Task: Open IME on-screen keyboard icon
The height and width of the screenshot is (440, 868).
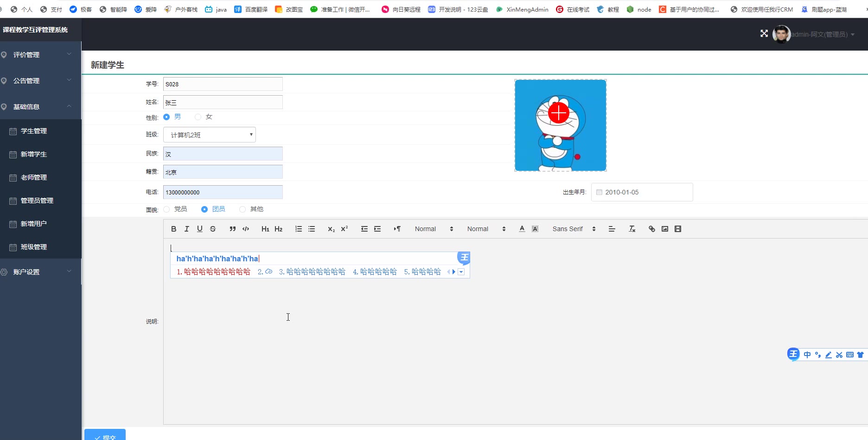Action: (x=850, y=355)
